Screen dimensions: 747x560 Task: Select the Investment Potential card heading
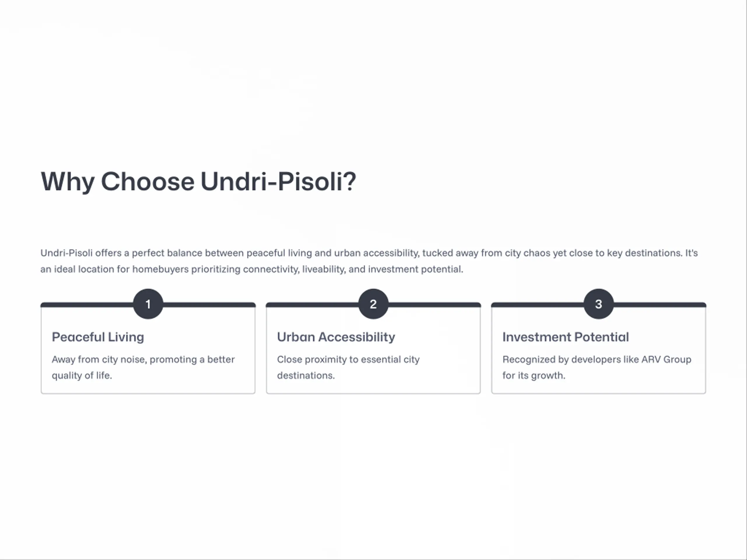click(x=566, y=337)
